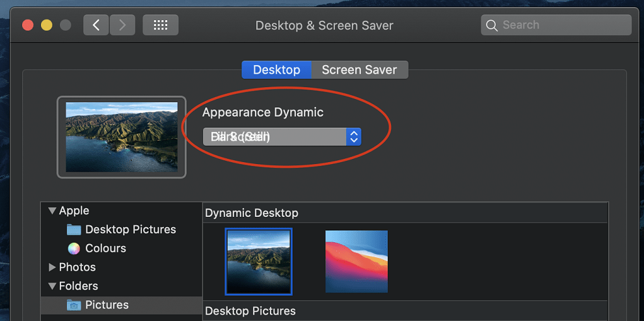Focus the Search field
The height and width of the screenshot is (321, 644).
[x=556, y=25]
